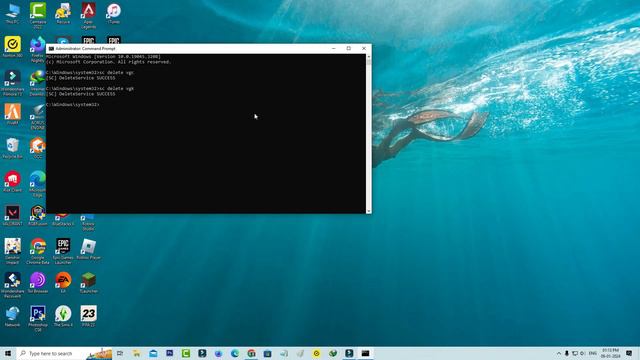Open Epic Games Launcher desktop shortcut

point(63,251)
